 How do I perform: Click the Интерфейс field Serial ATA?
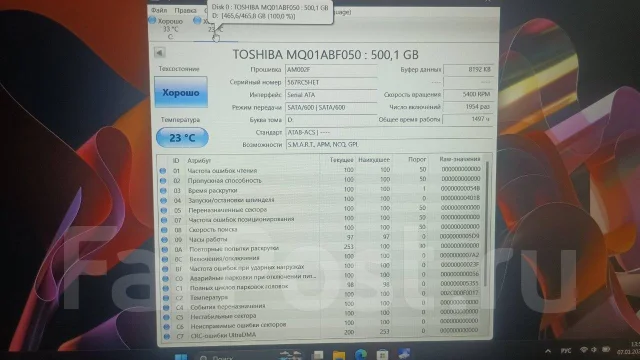(331, 95)
